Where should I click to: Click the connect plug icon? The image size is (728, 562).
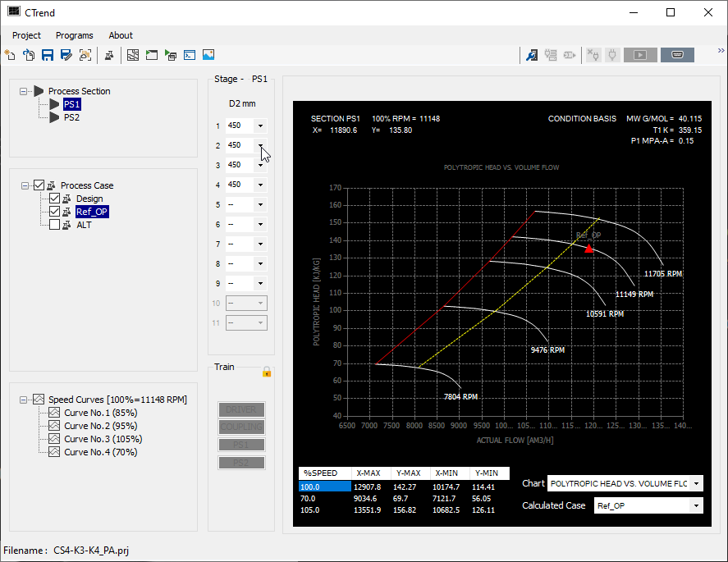612,55
